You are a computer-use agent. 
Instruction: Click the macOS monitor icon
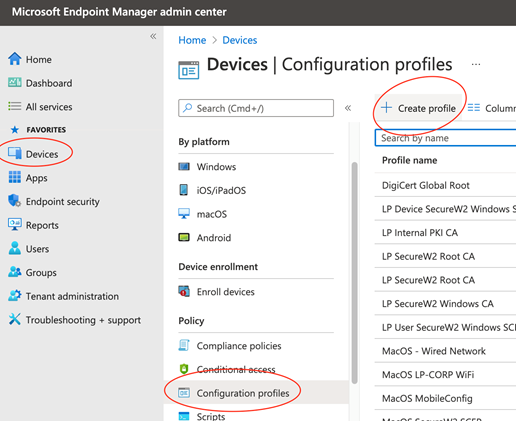[x=184, y=214]
